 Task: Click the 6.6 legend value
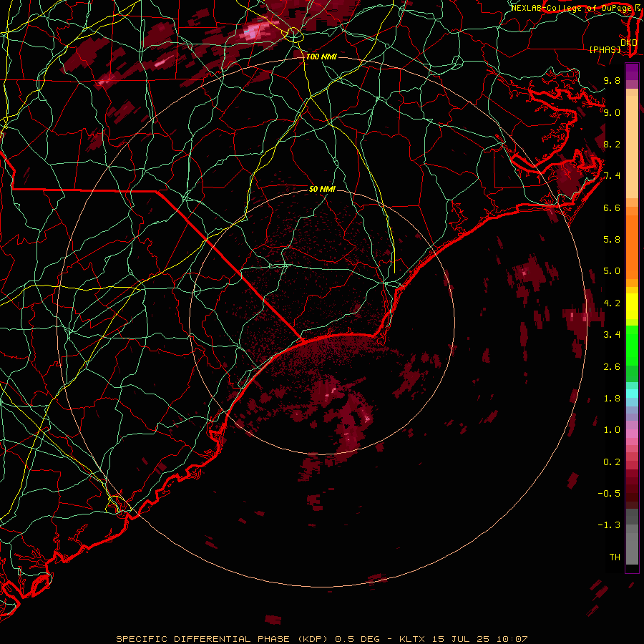click(612, 208)
